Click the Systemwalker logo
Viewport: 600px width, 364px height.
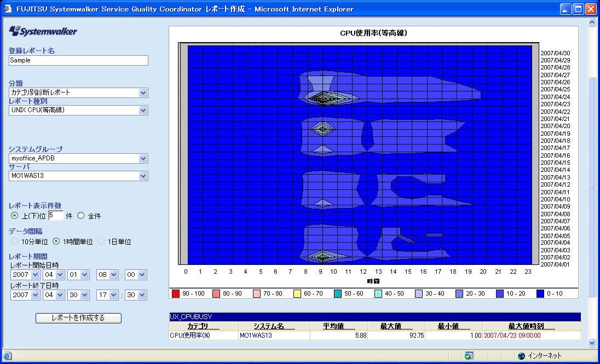tap(43, 31)
